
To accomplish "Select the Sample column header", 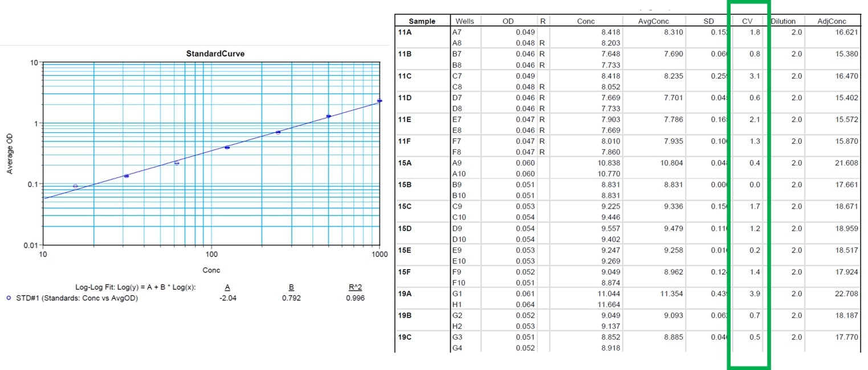I will coord(422,21).
